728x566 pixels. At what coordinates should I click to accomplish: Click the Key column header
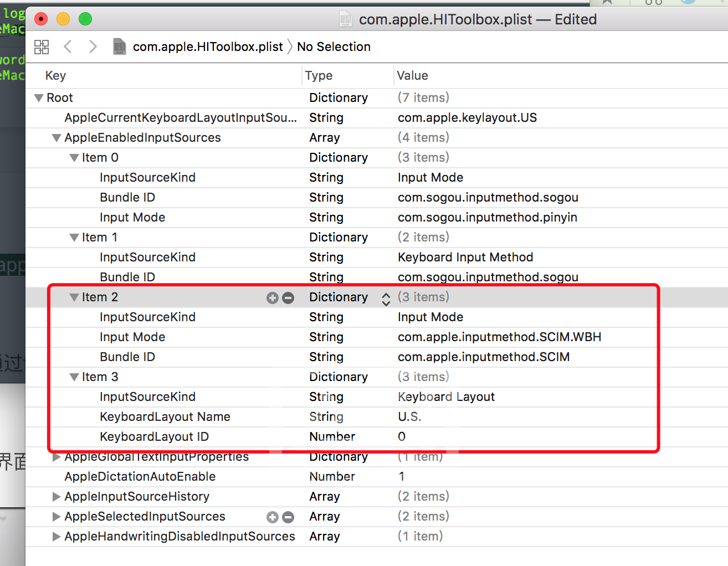click(x=55, y=75)
